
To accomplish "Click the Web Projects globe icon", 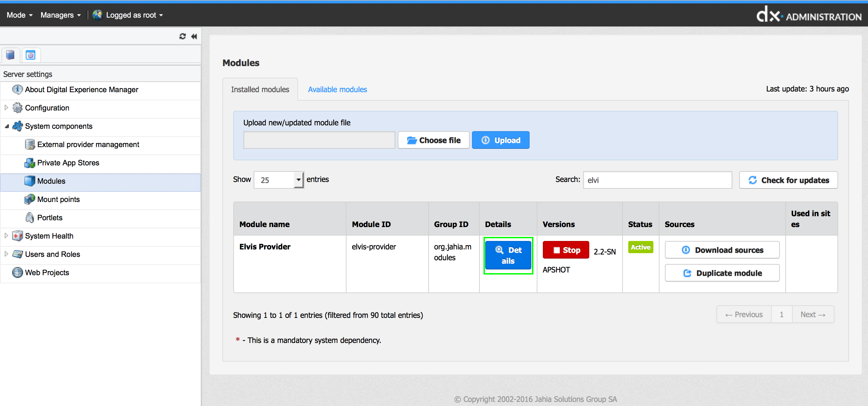I will click(17, 272).
